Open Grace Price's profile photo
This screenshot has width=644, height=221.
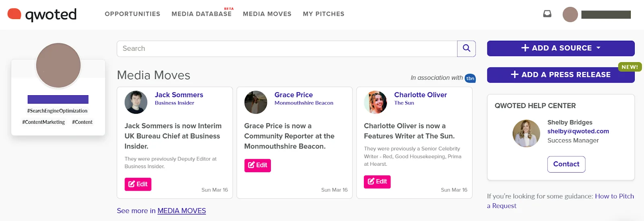click(256, 102)
